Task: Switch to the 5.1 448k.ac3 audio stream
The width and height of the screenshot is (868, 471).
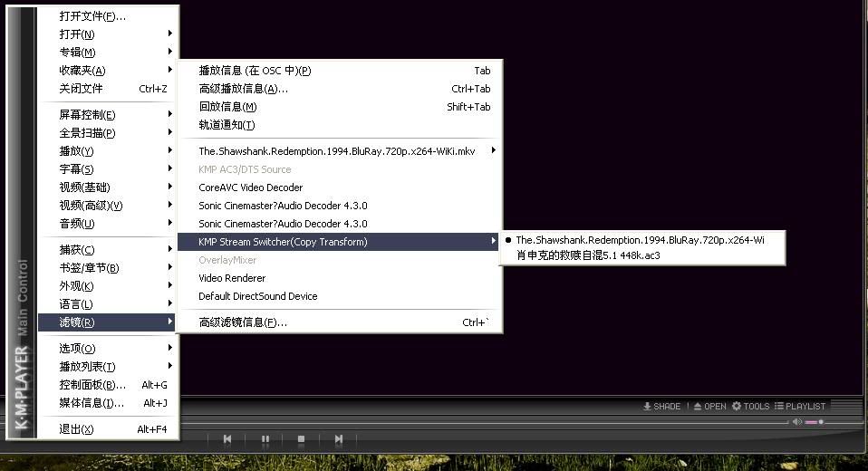Action: (589, 255)
